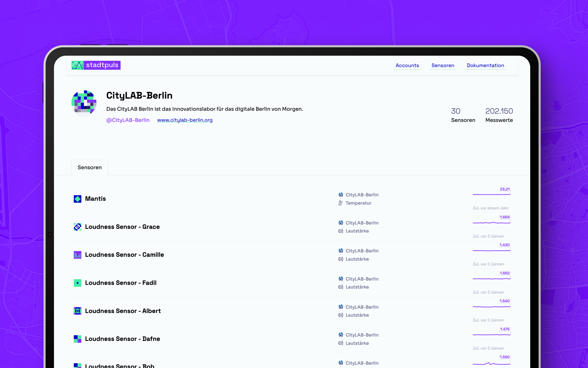
Task: Click the Loudness Sensor - Camille bars icon
Action: (78, 255)
